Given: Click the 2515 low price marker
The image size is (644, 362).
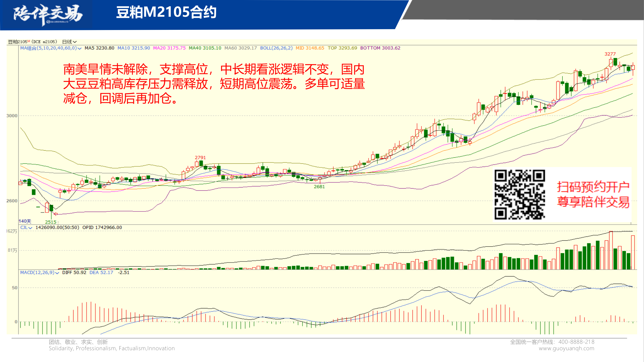Looking at the screenshot, I should click(x=51, y=222).
